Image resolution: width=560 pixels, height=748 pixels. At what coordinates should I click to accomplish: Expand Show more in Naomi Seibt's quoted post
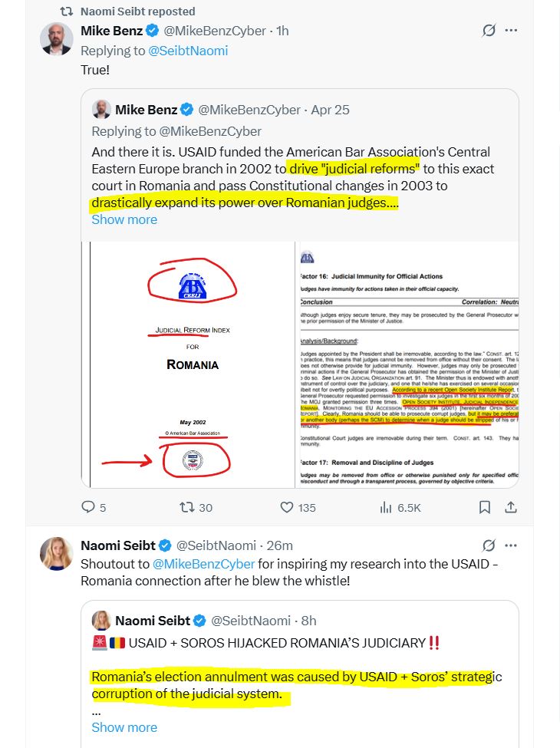[124, 727]
